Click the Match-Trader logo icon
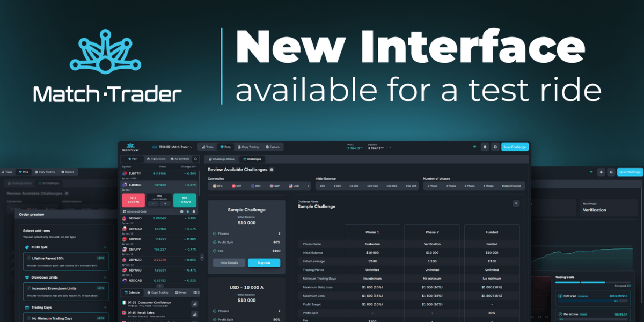The height and width of the screenshot is (322, 644). tap(130, 146)
